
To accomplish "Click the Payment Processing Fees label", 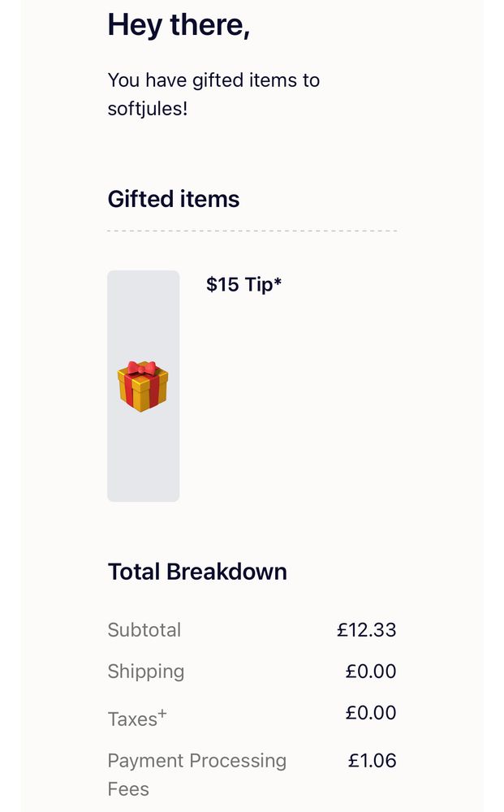I will (197, 775).
